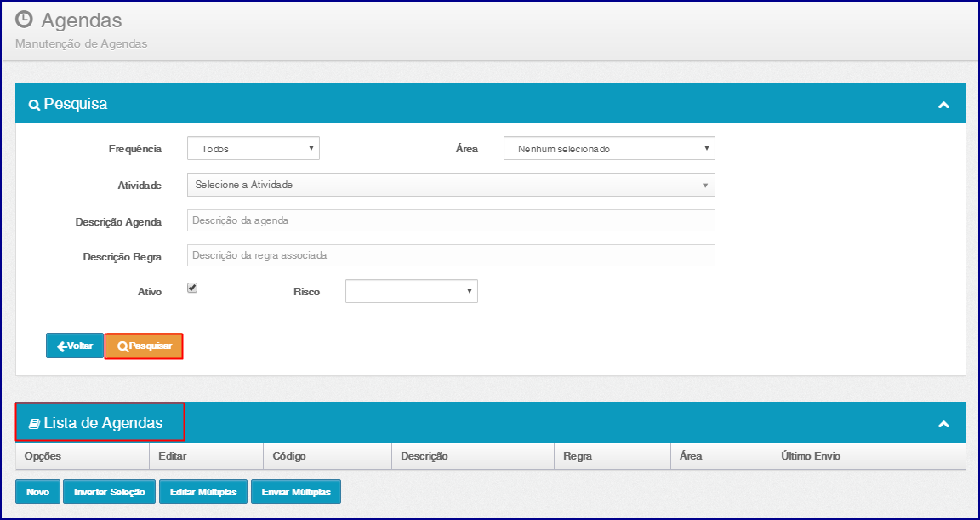Click the orange Pesquisar button
This screenshot has height=520, width=980.
(x=144, y=346)
